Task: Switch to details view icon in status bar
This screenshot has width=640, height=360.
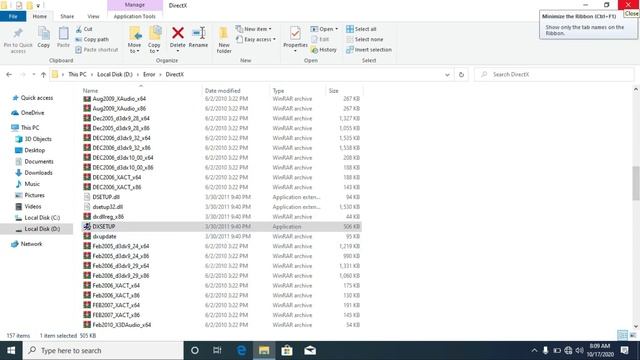Action: (622, 336)
